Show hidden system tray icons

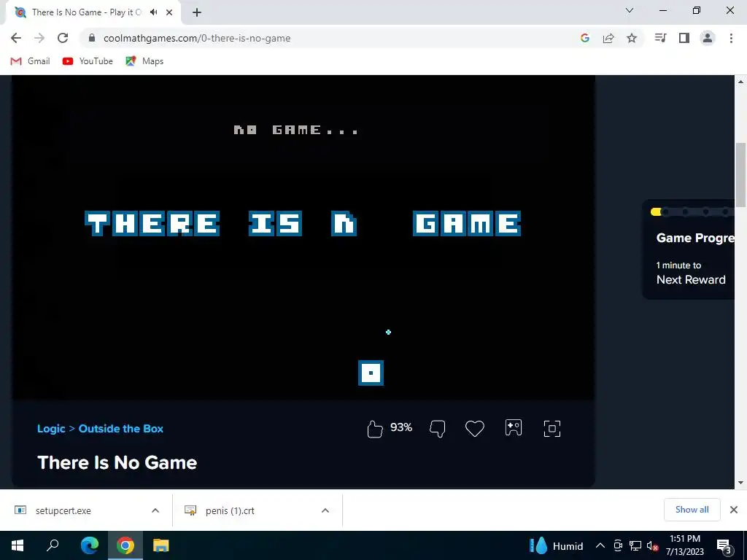click(x=600, y=545)
